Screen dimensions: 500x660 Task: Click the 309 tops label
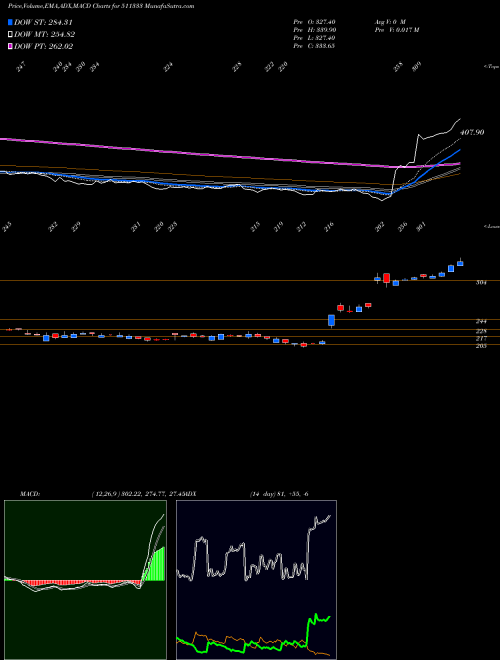point(417,67)
